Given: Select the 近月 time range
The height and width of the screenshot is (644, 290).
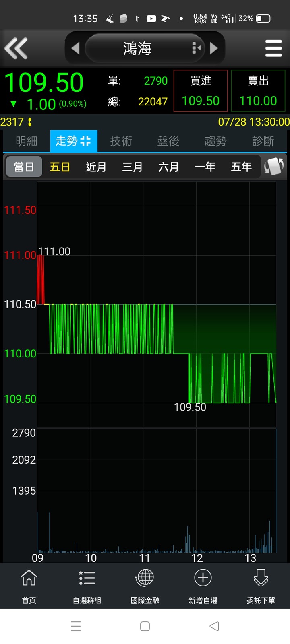Looking at the screenshot, I should (96, 167).
